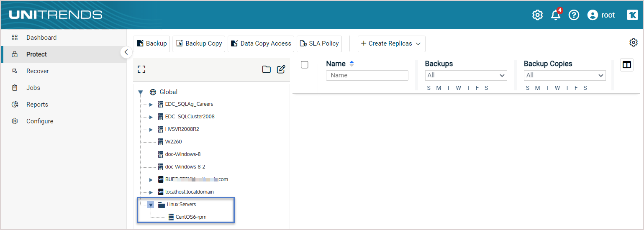This screenshot has width=644, height=230.
Task: Click the EDC_SQLCluster2008 server icon
Action: pos(161,117)
